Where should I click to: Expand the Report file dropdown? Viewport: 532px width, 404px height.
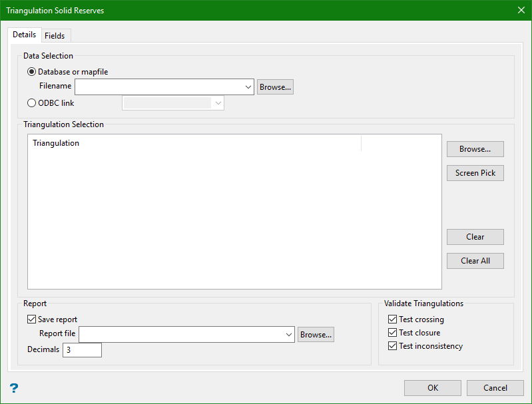tap(289, 335)
